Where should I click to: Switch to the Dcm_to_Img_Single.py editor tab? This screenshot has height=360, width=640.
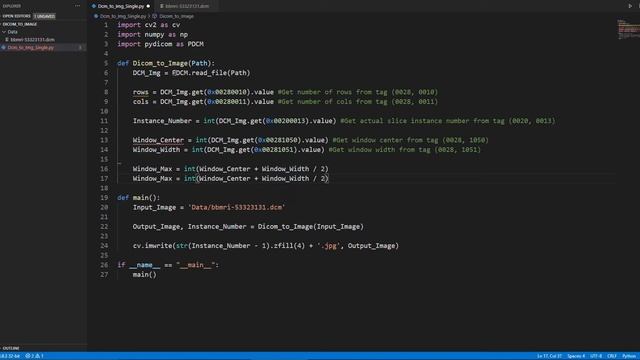[121, 6]
